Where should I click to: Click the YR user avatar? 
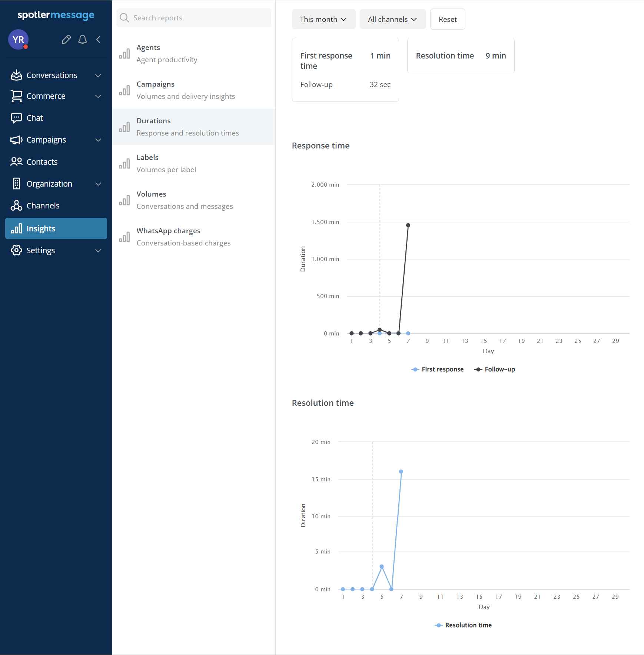(18, 40)
